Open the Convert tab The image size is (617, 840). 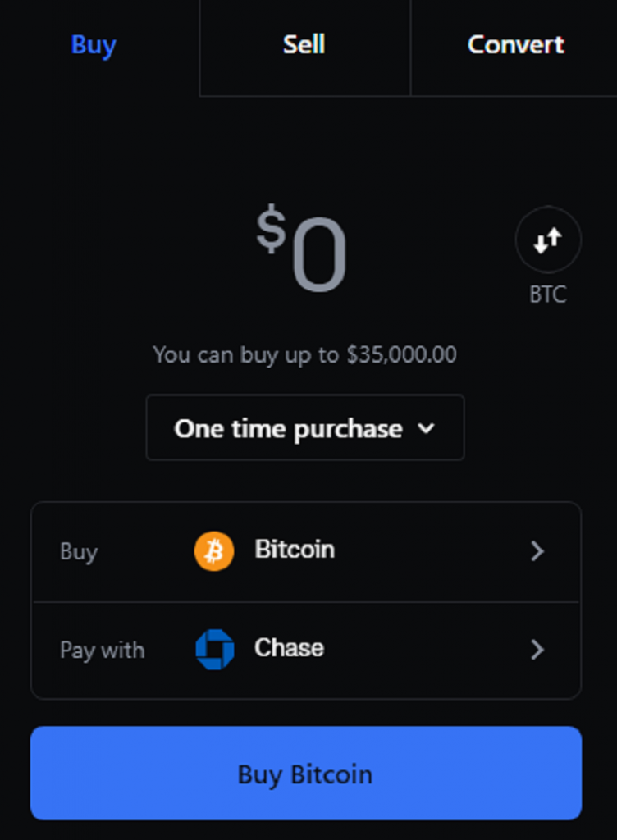(x=515, y=44)
